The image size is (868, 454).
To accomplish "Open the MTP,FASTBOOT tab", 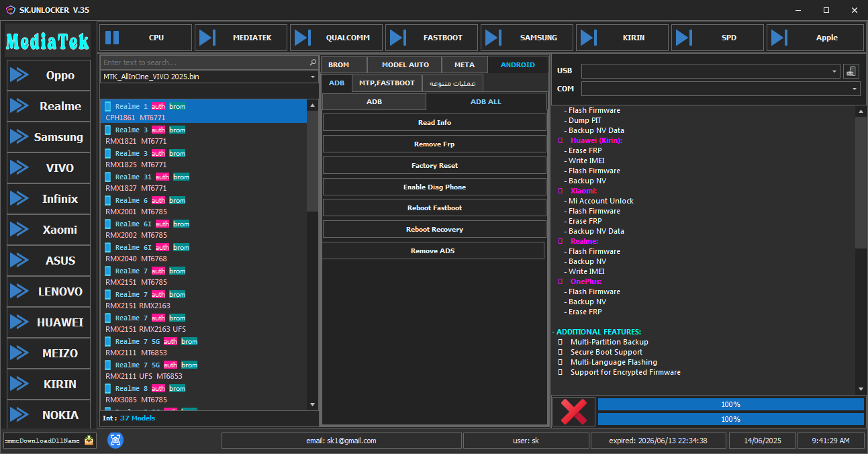I will pos(387,83).
